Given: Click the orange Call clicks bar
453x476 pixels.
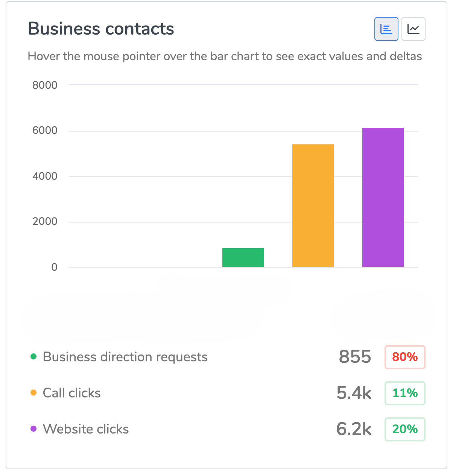Looking at the screenshot, I should click(313, 206).
